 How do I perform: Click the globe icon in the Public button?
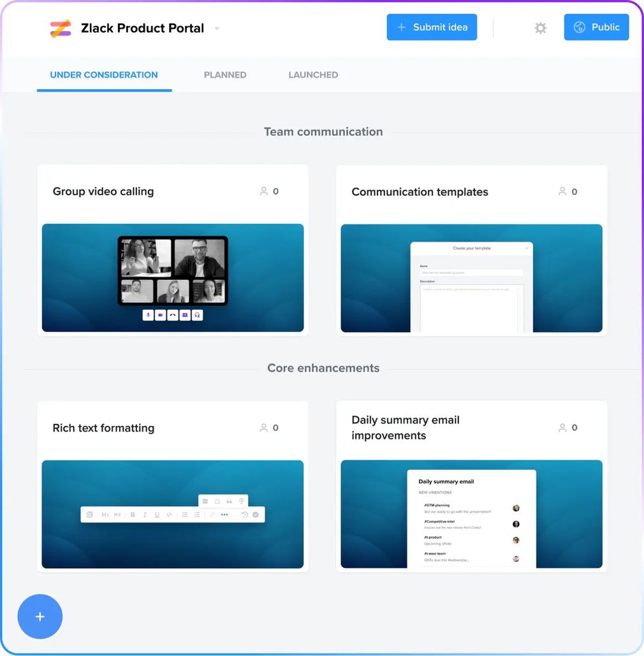(579, 27)
